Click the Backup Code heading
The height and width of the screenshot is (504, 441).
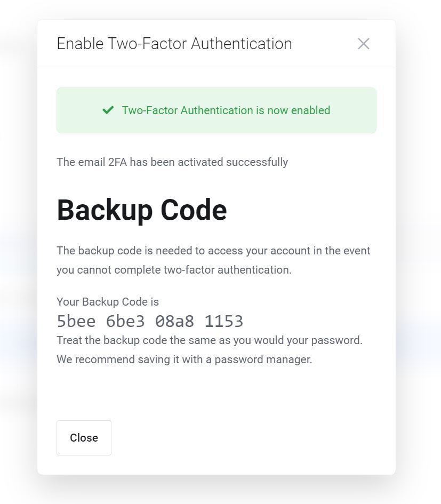(x=141, y=210)
